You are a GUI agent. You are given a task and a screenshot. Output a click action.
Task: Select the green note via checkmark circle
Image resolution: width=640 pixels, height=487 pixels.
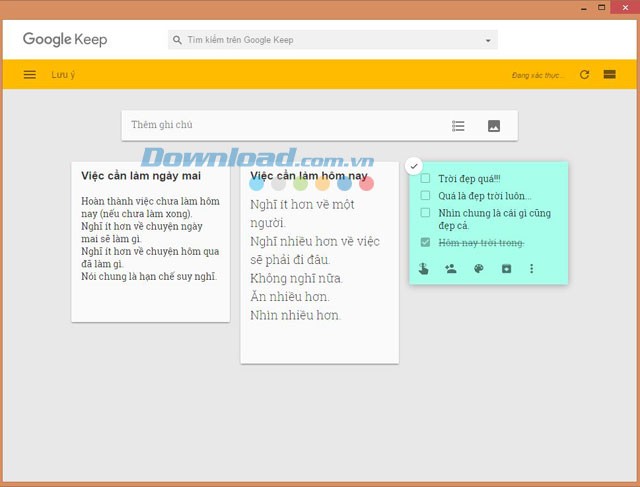(415, 165)
